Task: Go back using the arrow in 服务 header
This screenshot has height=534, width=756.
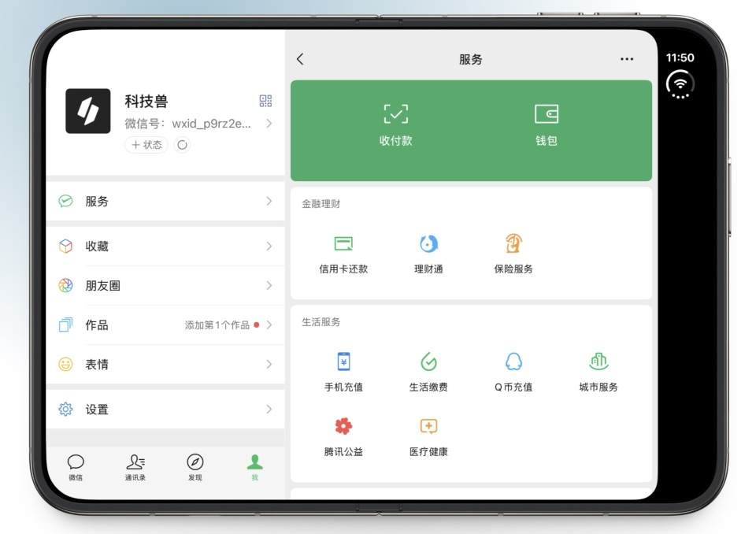Action: [x=300, y=59]
